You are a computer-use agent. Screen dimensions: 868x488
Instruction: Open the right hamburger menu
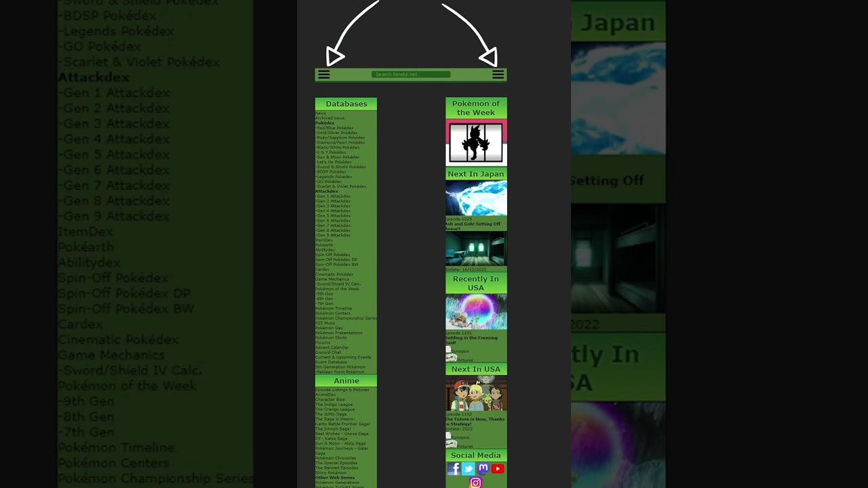498,75
